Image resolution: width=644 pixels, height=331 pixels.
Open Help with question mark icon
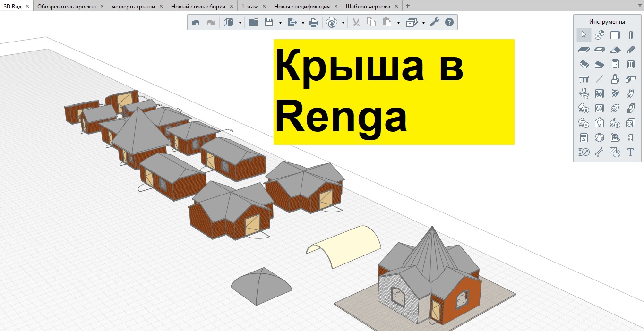[x=449, y=22]
